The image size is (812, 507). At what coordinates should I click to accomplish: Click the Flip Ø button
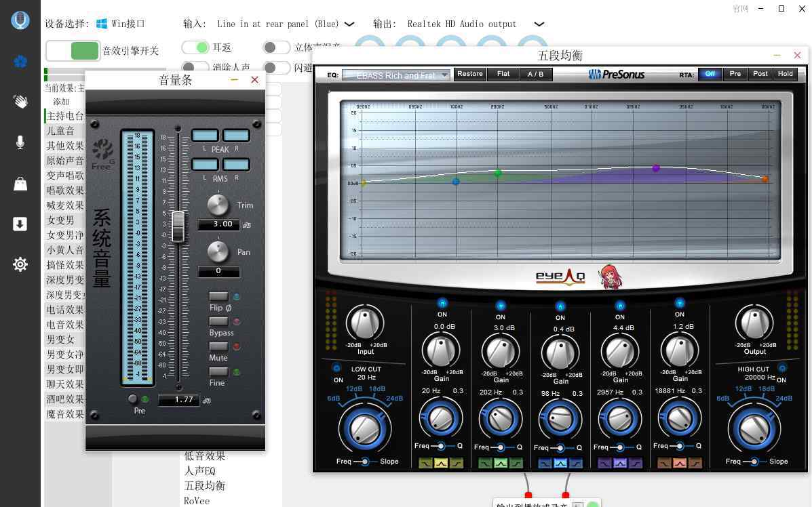click(218, 296)
